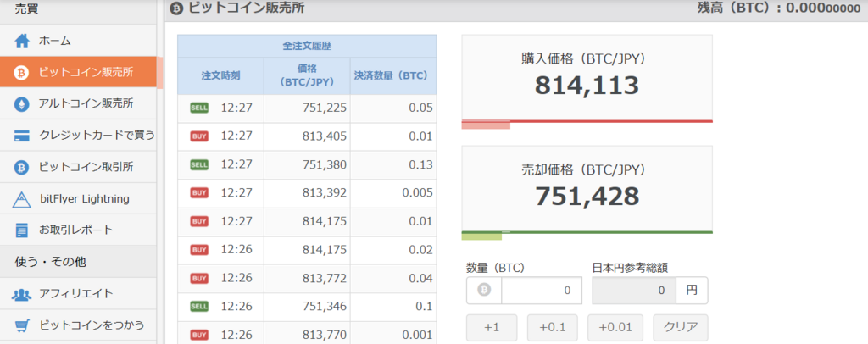Open アルトコイン販売所 sidebar entry
Screen dimensions: 868x344
[x=78, y=104]
